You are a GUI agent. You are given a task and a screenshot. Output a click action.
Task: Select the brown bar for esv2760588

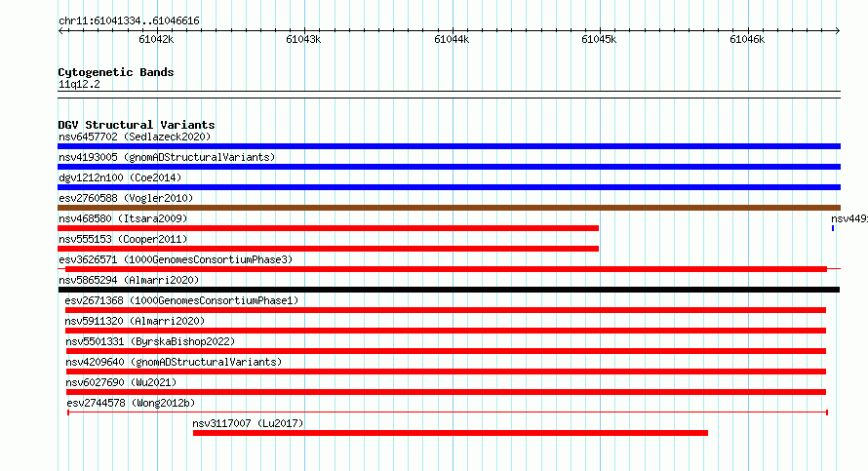tap(449, 208)
